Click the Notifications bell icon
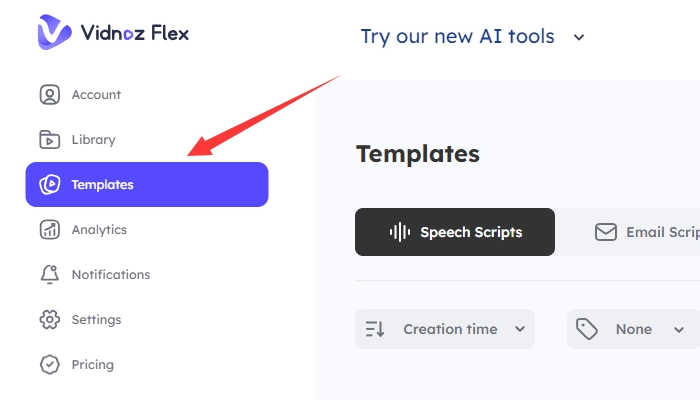The height and width of the screenshot is (400, 700). point(49,275)
